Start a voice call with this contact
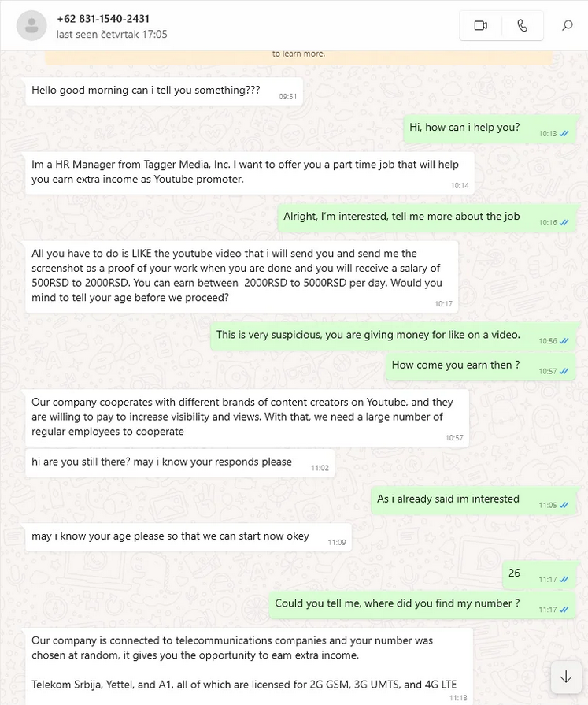Image resolution: width=588 pixels, height=705 pixels. [x=522, y=26]
